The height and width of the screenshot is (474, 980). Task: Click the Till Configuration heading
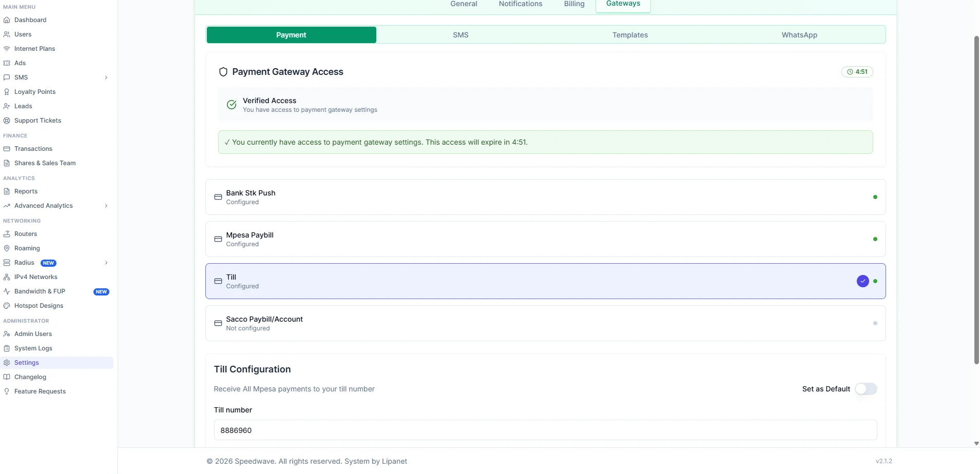252,369
